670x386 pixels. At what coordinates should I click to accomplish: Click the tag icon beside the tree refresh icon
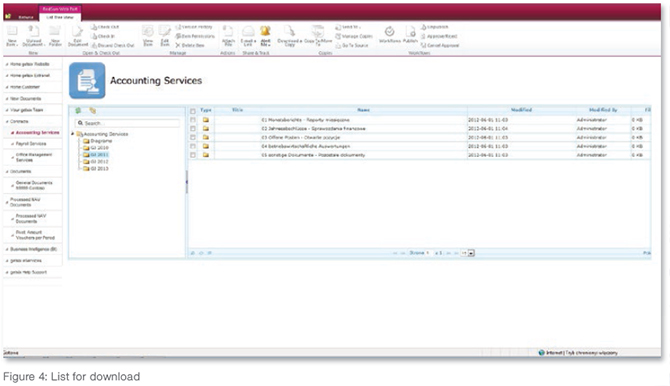tap(93, 111)
